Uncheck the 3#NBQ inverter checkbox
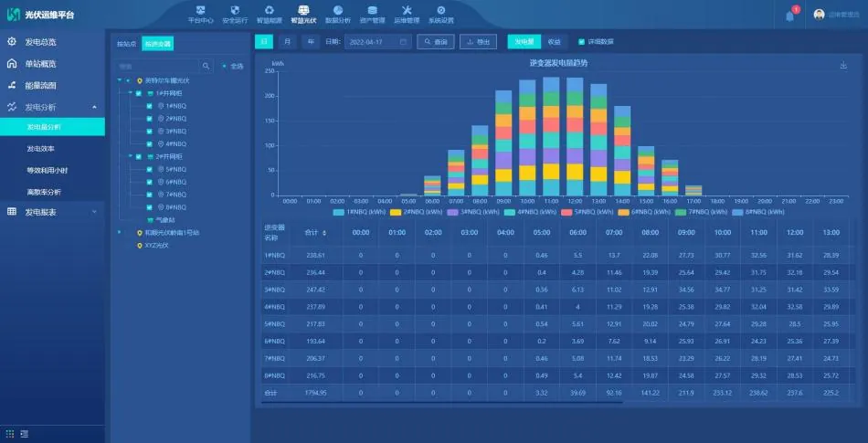868x443 pixels. [x=150, y=132]
